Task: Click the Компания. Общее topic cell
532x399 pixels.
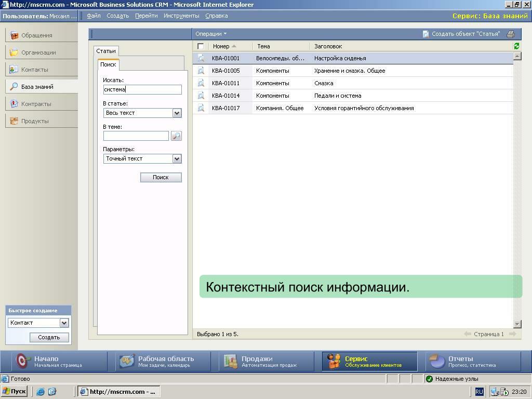Action: (x=280, y=108)
